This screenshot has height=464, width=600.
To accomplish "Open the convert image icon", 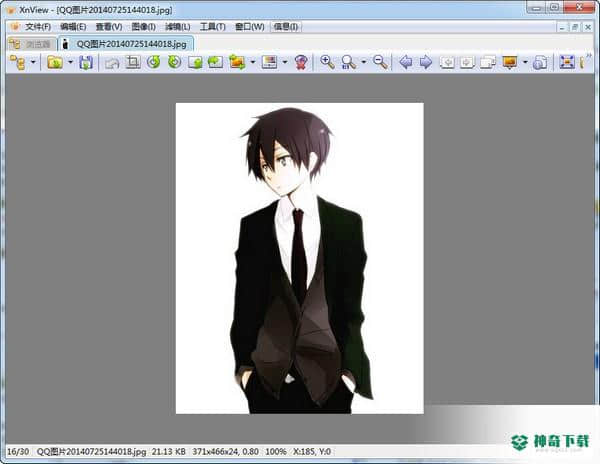I will [x=237, y=62].
